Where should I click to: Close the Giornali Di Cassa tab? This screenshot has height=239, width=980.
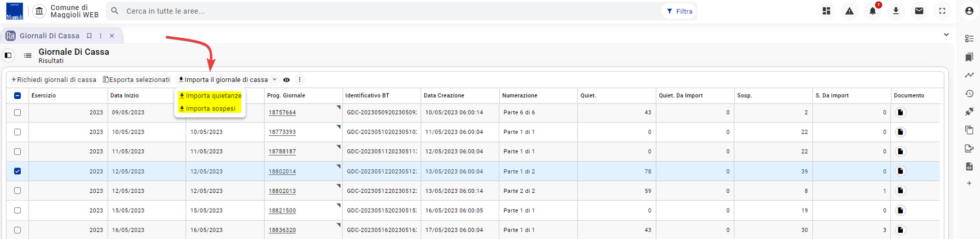point(112,36)
